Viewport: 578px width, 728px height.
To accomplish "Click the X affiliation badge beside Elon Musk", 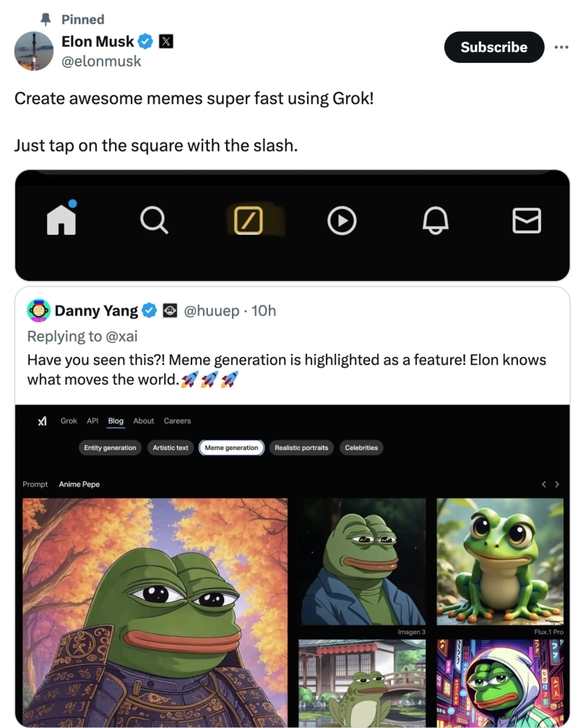I will 166,42.
